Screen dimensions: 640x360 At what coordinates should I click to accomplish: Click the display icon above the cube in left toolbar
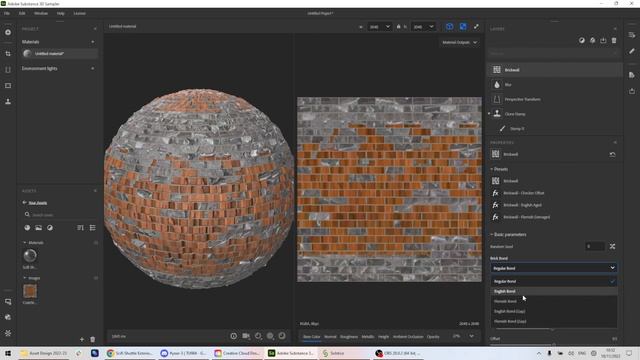[8, 302]
